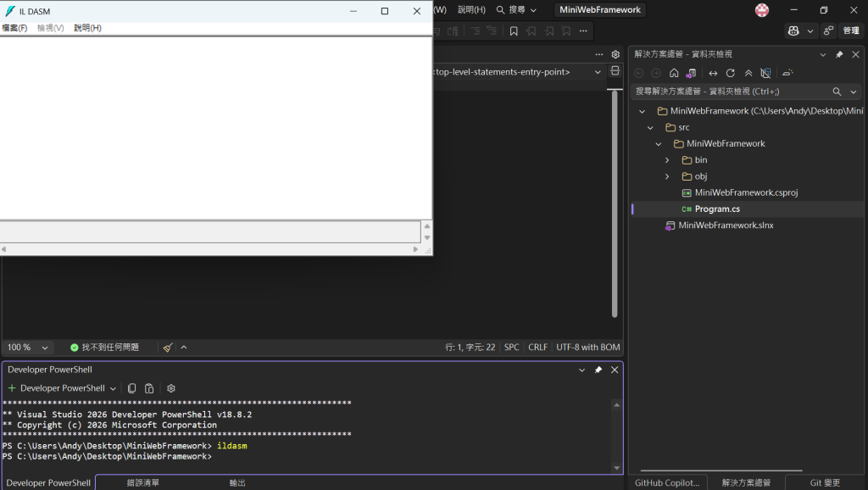868x490 pixels.
Task: Go to next bookmark icon
Action: tap(549, 31)
